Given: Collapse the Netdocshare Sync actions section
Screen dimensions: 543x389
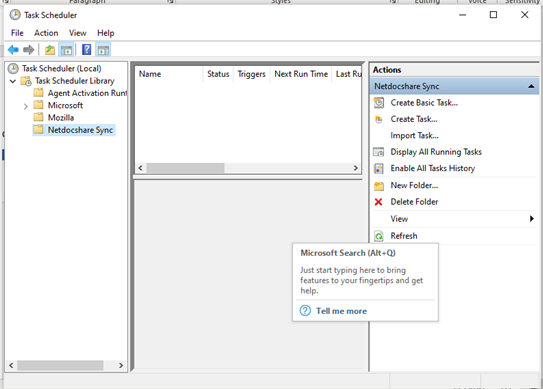Looking at the screenshot, I should (531, 86).
